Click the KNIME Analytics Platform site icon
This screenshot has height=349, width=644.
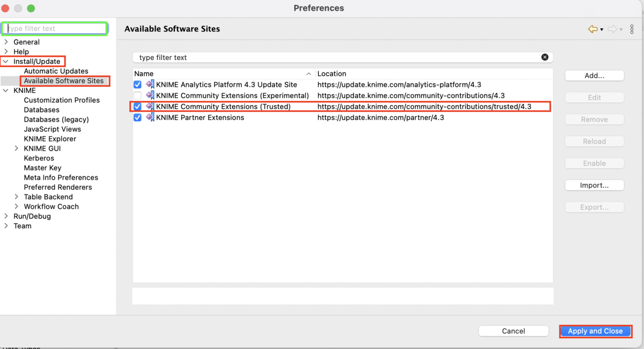[150, 84]
